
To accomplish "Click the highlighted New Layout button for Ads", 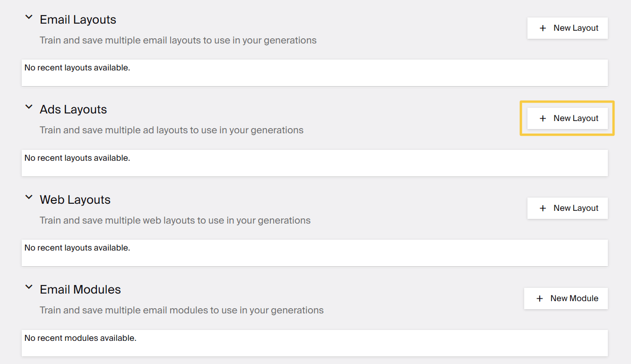I will pos(567,118).
